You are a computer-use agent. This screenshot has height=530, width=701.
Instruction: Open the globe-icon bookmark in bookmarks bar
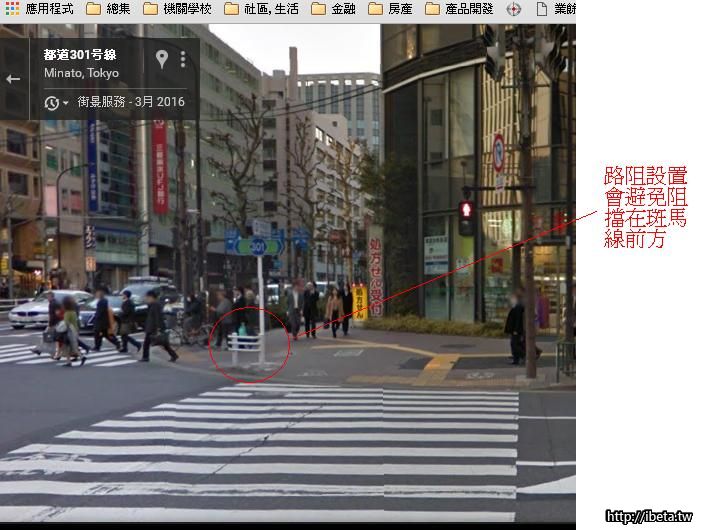click(x=514, y=9)
